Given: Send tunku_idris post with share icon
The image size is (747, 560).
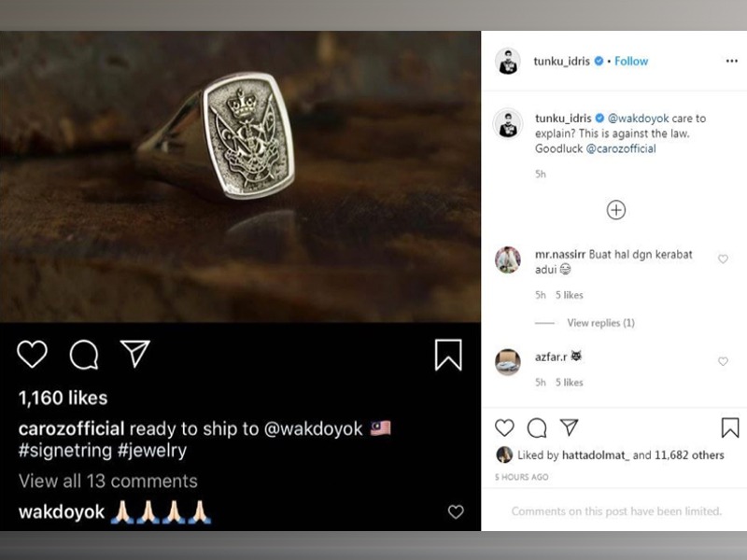Looking at the screenshot, I should coord(569,427).
